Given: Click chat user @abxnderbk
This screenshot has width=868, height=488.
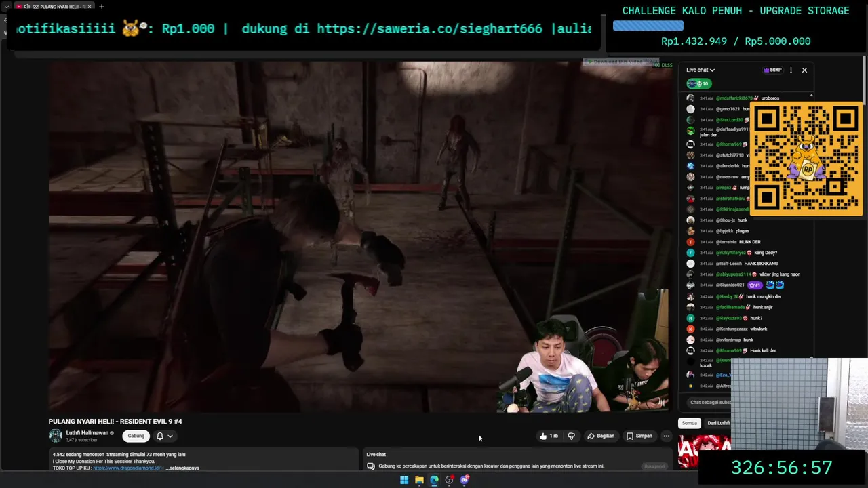Looking at the screenshot, I should point(728,166).
